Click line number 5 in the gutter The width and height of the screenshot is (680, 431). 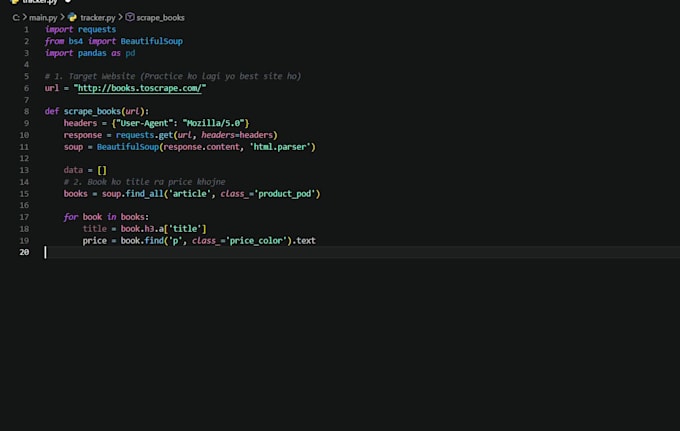point(26,76)
